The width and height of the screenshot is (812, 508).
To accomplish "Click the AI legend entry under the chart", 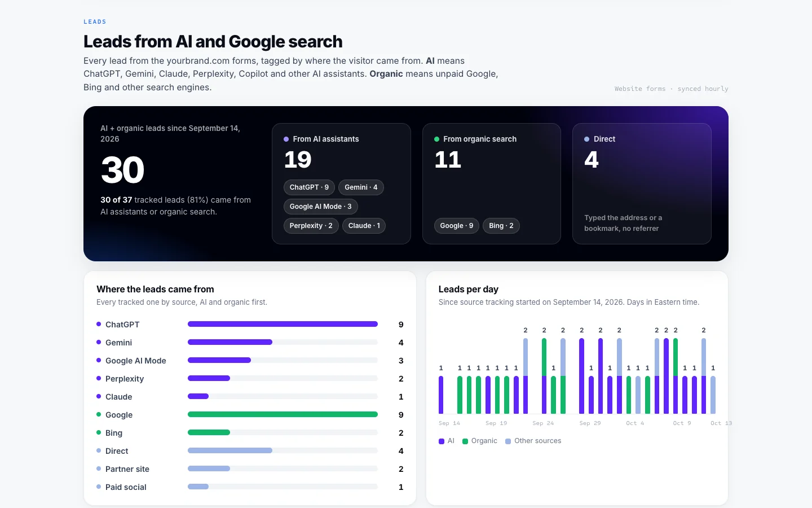I will click(x=447, y=441).
